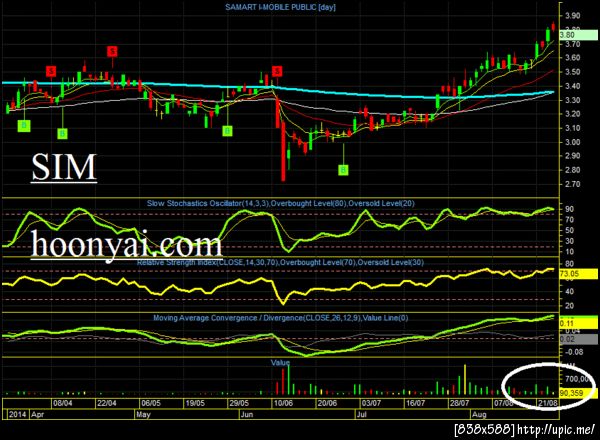This screenshot has height=440, width=600.
Task: Click the 29/05 date on the time axis
Action: (239, 403)
